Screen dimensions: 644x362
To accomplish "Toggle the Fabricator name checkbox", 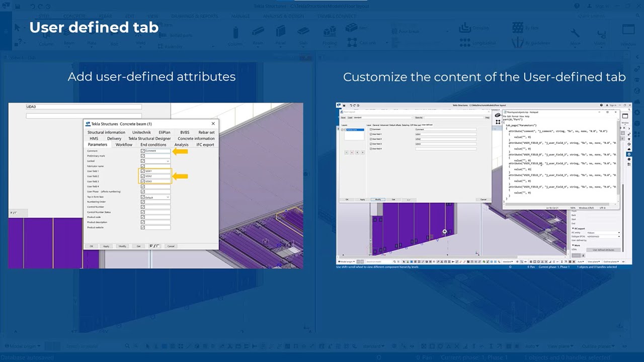I will (143, 166).
